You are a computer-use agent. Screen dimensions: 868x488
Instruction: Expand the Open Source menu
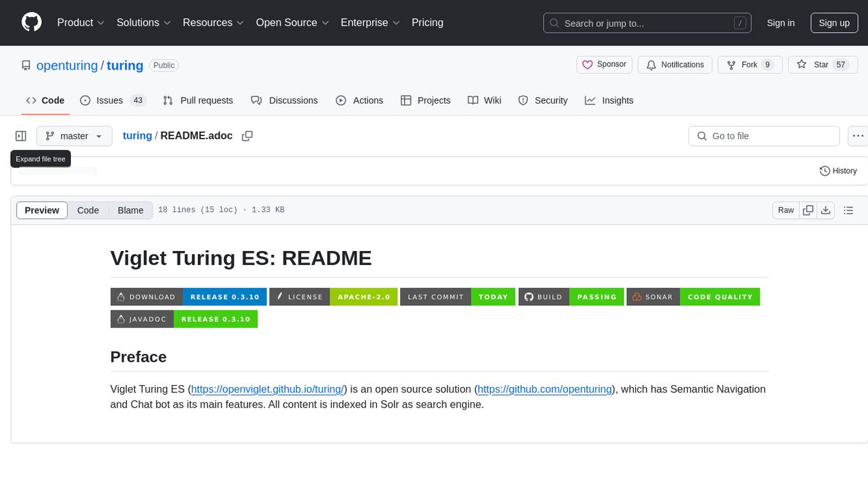pyautogui.click(x=292, y=22)
